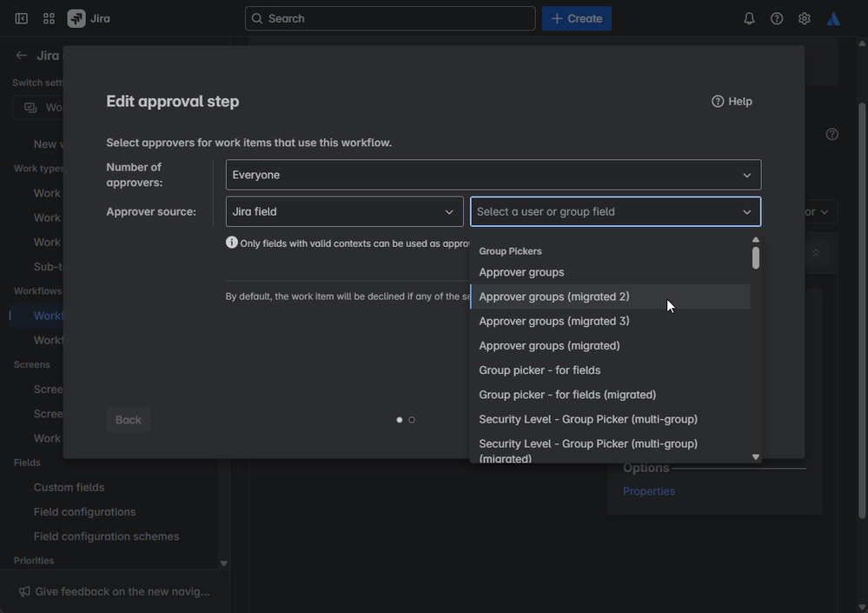This screenshot has width=868, height=613.
Task: Select Approver groups (migrated 2) option
Action: pos(554,297)
